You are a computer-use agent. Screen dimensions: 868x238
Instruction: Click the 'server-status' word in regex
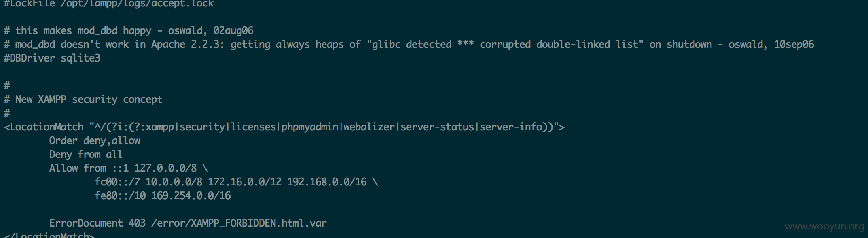pos(437,127)
